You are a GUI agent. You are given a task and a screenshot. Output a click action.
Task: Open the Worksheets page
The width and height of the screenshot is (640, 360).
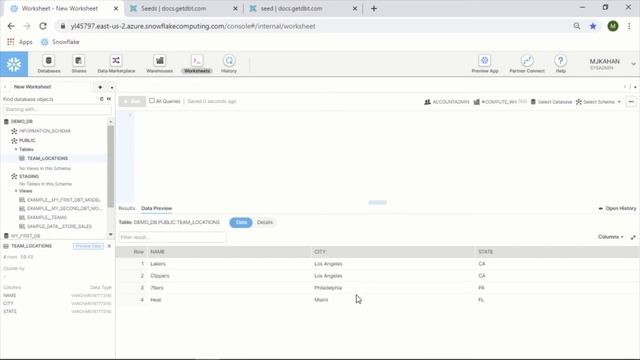197,64
